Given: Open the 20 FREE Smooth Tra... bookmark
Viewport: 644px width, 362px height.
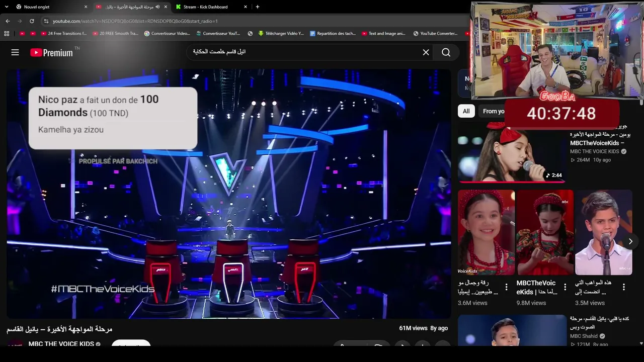Looking at the screenshot, I should (x=115, y=34).
